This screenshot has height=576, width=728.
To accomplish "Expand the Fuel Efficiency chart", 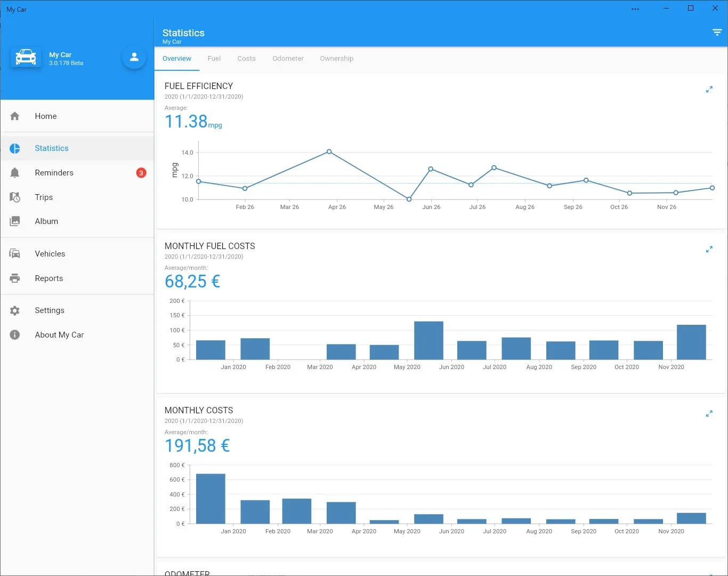I will pos(709,90).
